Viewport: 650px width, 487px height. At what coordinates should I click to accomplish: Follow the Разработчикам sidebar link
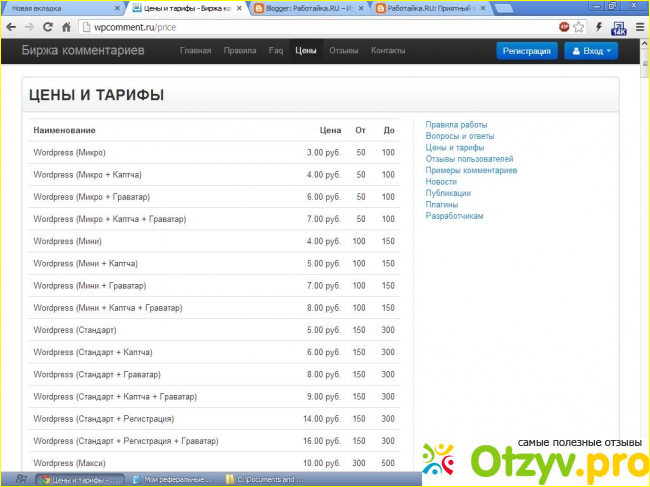454,216
